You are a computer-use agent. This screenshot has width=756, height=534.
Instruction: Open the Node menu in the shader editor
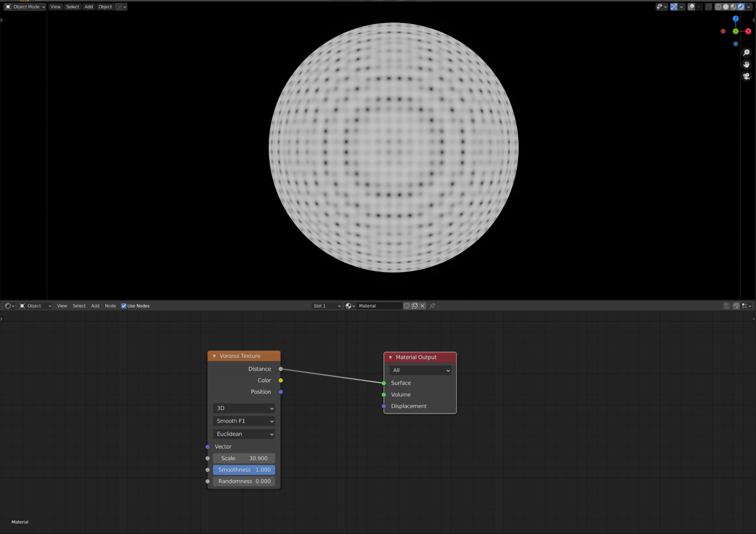click(110, 306)
